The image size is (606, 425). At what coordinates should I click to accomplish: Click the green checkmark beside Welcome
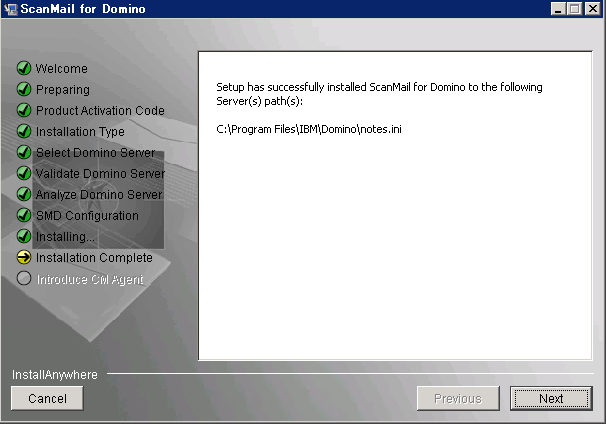24,69
